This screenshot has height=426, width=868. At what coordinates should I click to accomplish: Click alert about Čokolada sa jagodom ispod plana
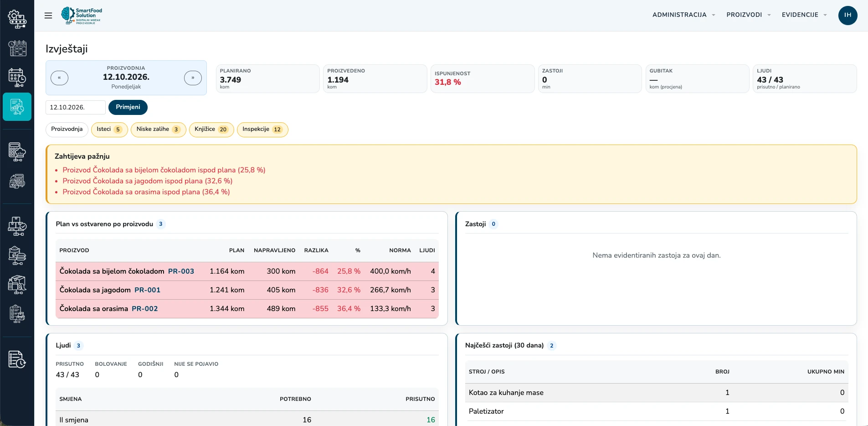coord(148,181)
